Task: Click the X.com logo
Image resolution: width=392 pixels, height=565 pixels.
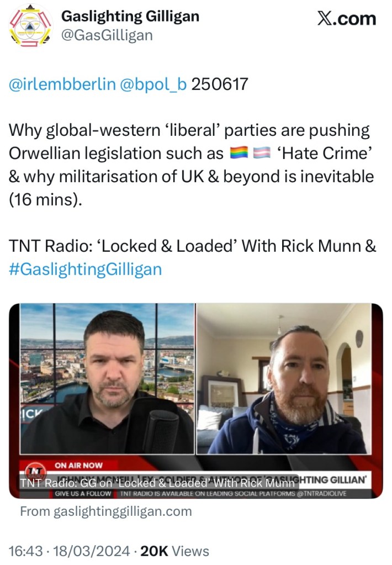Action: (347, 18)
